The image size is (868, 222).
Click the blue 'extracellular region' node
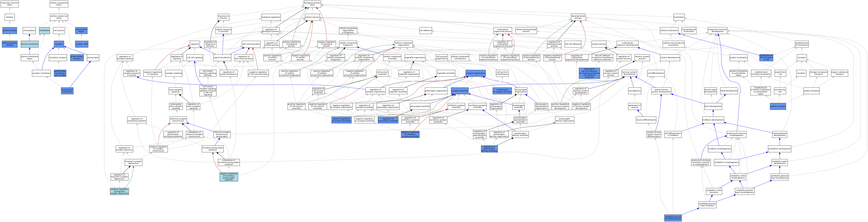coord(81,31)
